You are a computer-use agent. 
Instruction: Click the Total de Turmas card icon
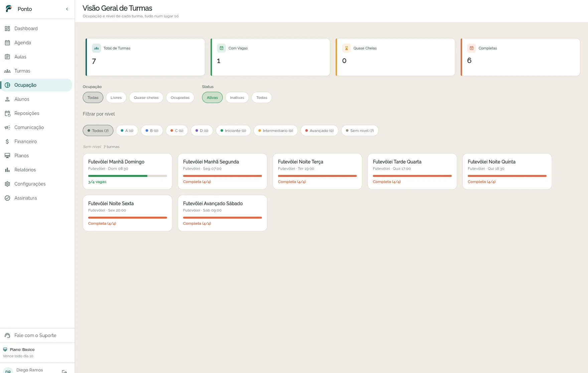(x=96, y=48)
